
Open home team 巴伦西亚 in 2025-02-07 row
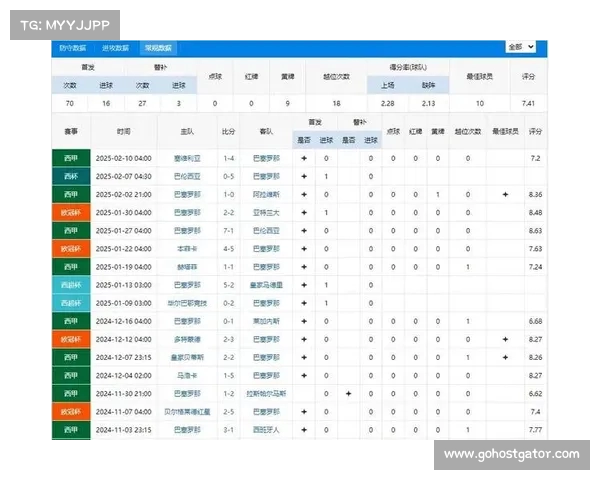(x=187, y=176)
